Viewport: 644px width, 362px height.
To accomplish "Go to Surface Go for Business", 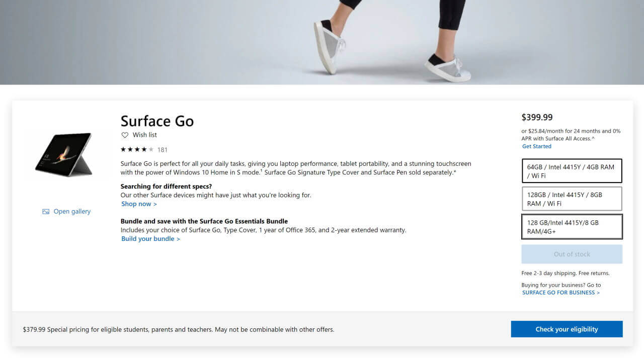I will pos(560,293).
